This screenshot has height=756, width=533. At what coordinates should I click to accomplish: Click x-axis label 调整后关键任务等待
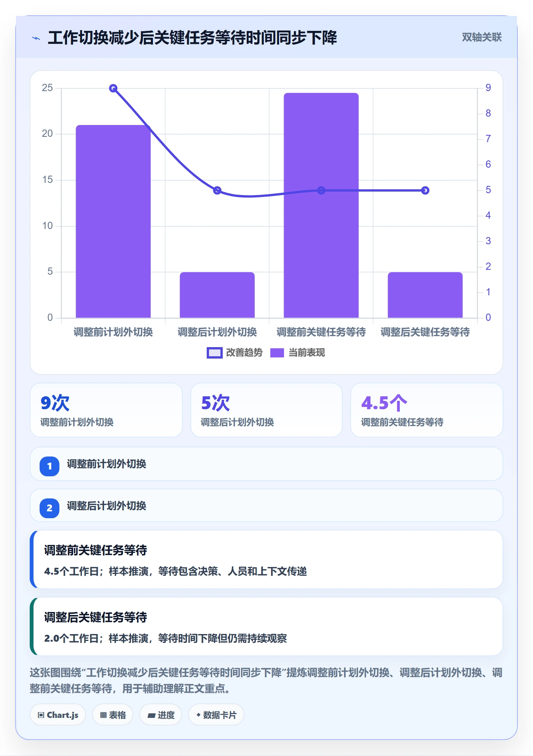[x=425, y=332]
